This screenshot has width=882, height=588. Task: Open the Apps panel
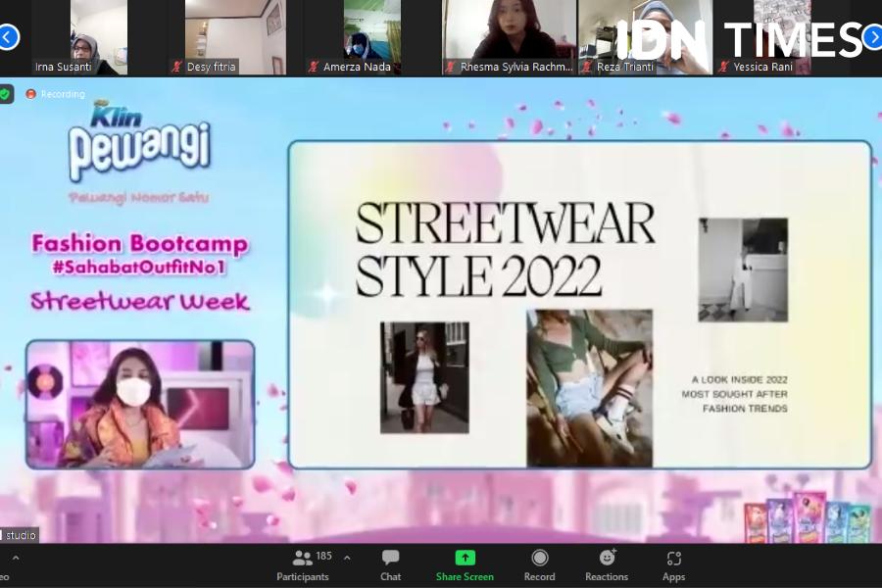tap(673, 565)
